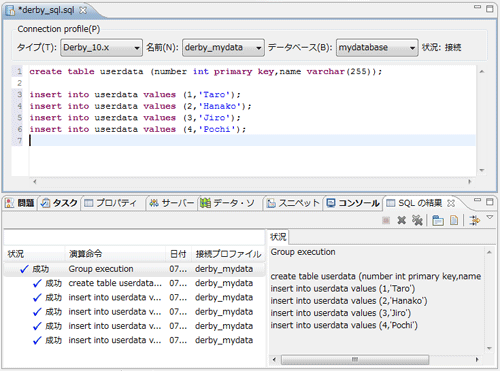Switch to the コンソール tab
500x371 pixels.
click(x=353, y=203)
